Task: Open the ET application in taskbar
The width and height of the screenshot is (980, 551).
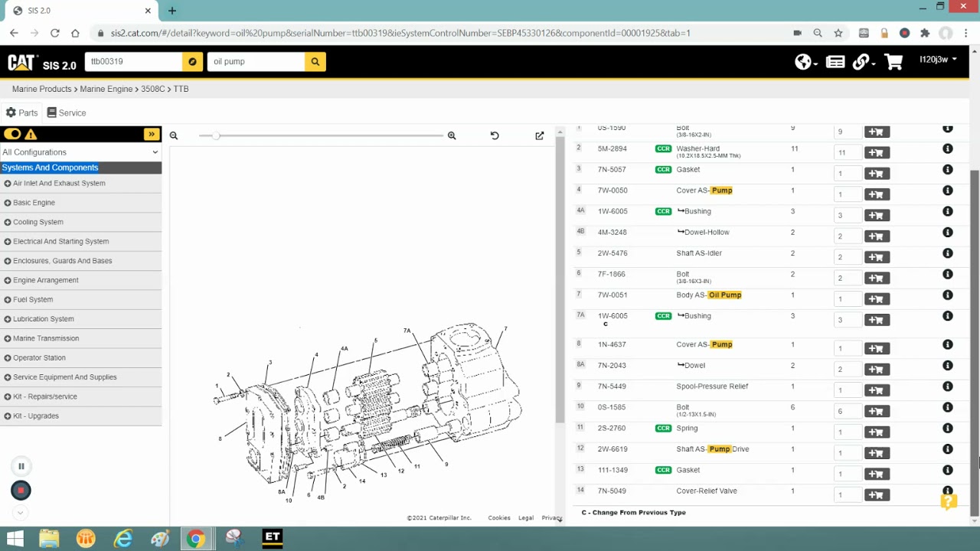Action: click(273, 539)
